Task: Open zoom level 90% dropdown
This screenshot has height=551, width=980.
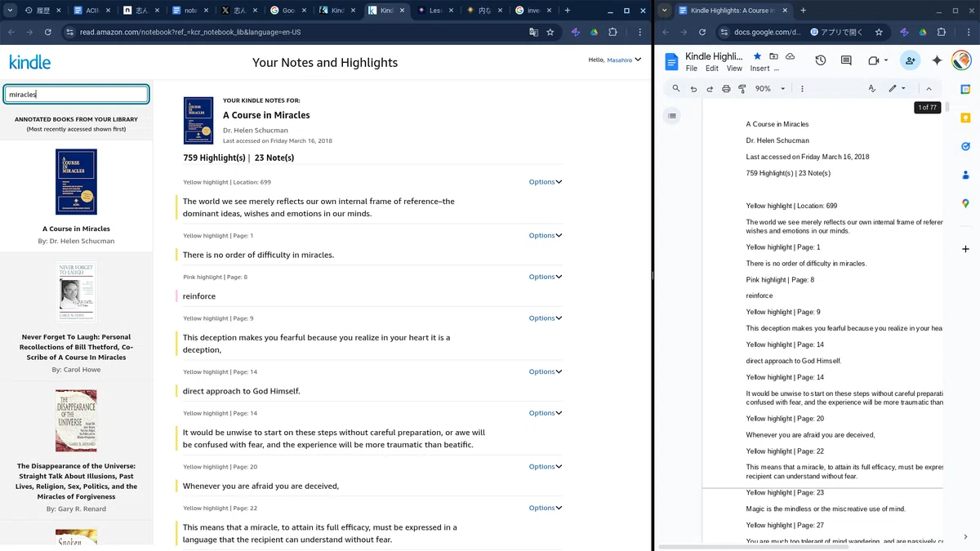Action: coord(770,88)
